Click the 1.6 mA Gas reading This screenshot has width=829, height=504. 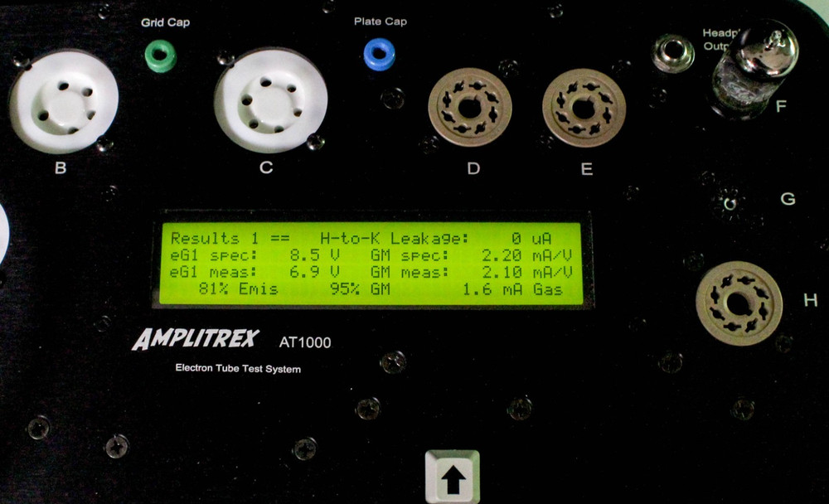[x=512, y=289]
